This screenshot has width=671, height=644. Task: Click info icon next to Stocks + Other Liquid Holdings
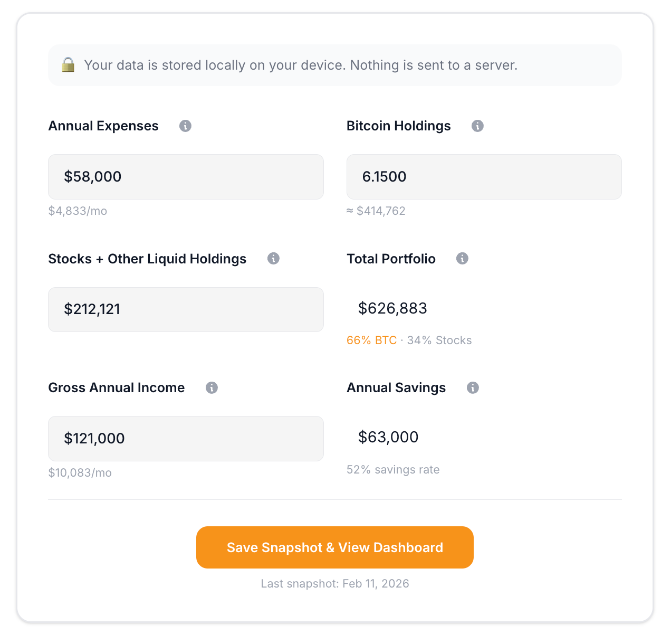[273, 258]
